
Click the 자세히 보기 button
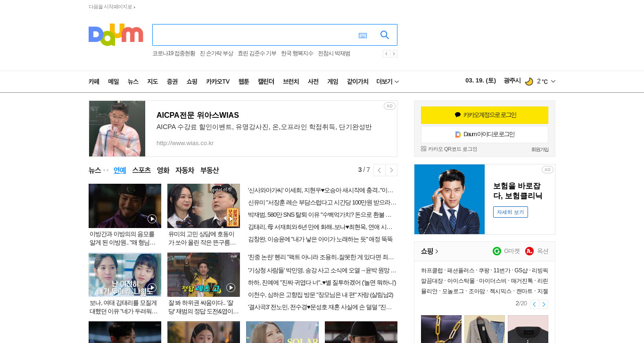tap(511, 212)
